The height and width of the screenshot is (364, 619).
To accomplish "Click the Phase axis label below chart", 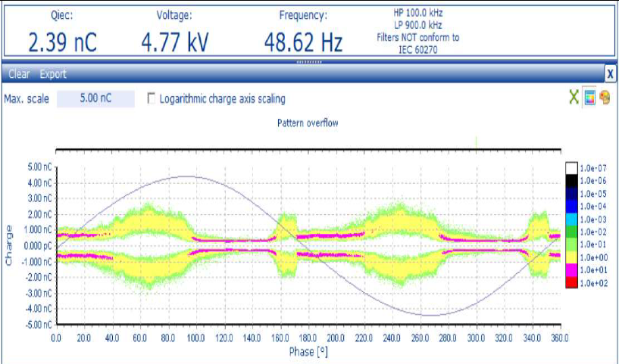I will click(x=308, y=352).
